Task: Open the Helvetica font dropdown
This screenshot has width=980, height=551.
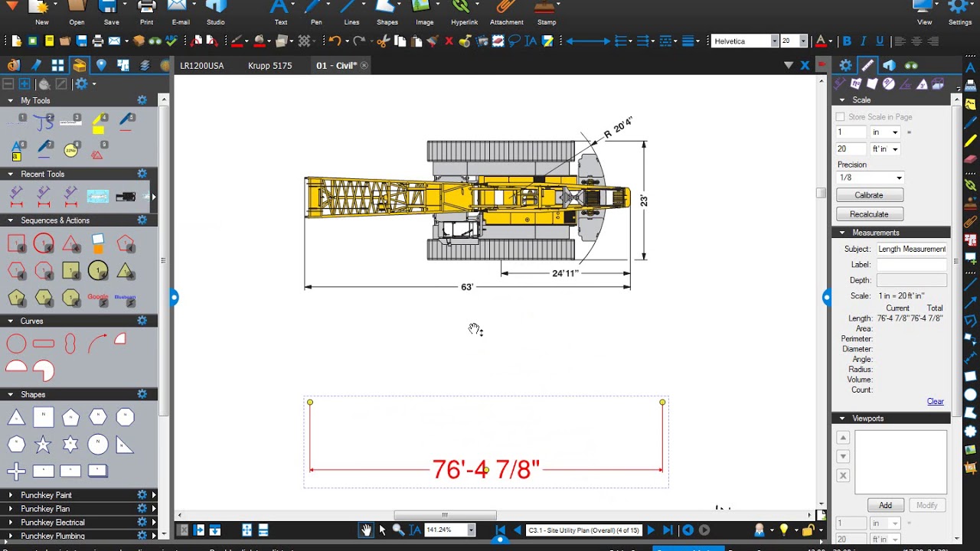Action: coord(774,41)
